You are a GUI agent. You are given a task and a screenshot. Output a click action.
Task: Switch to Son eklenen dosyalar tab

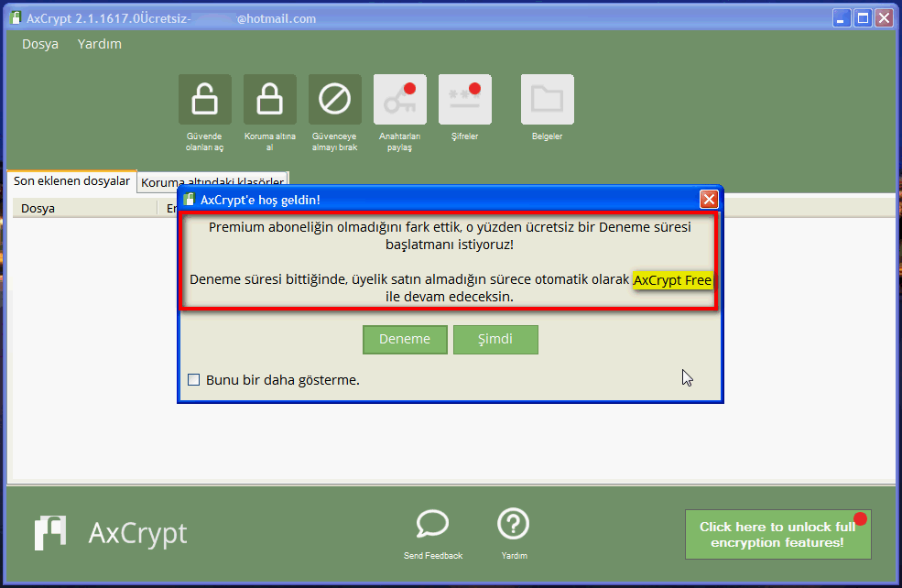72,180
